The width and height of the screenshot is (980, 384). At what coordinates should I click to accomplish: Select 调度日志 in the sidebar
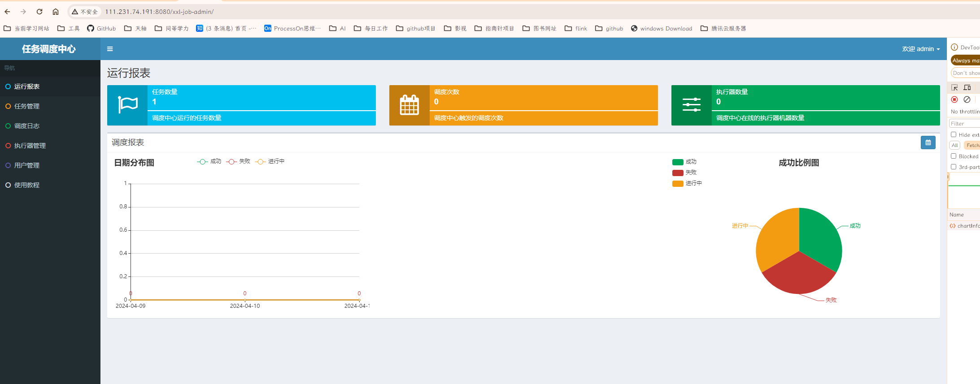point(50,126)
